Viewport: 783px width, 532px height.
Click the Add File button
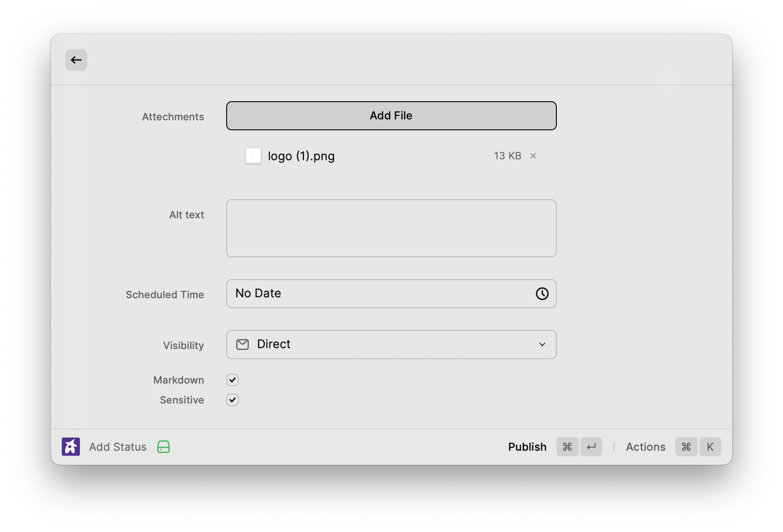click(391, 116)
